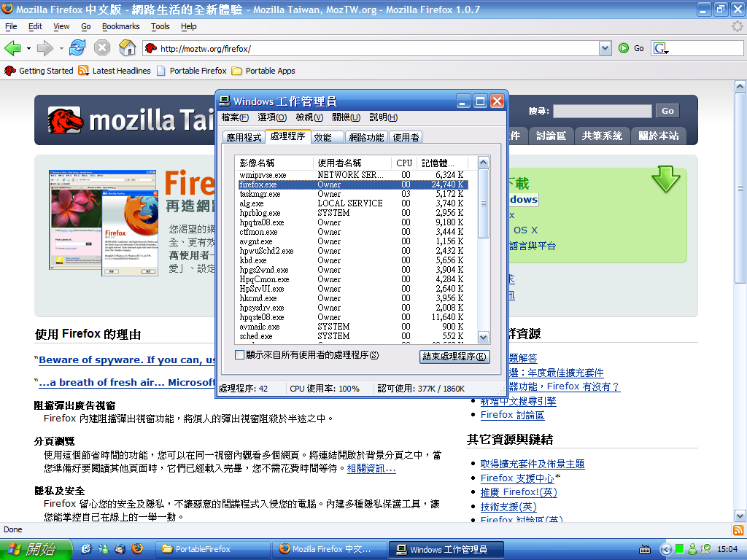Open Internet Explorer quick launch icon

click(x=86, y=548)
